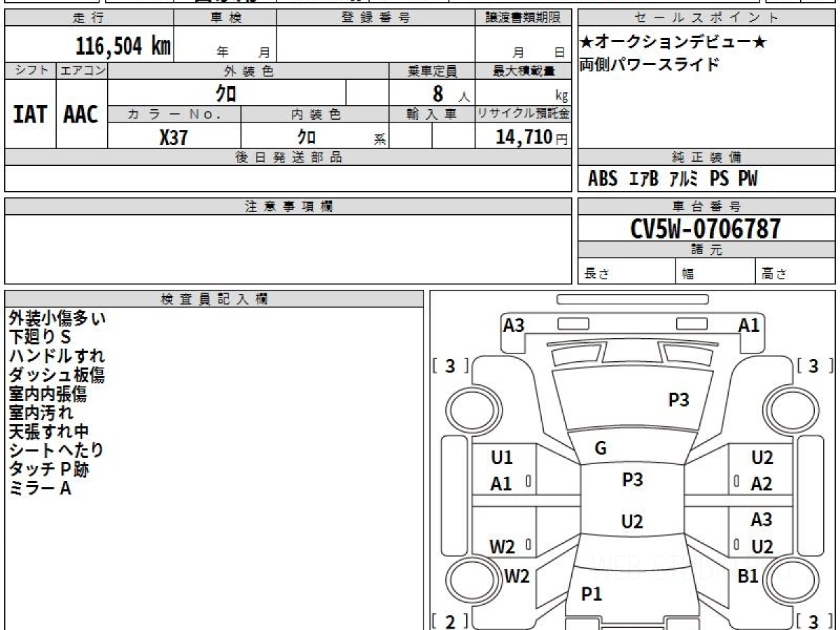Click the 乗車定員 header

(x=432, y=71)
